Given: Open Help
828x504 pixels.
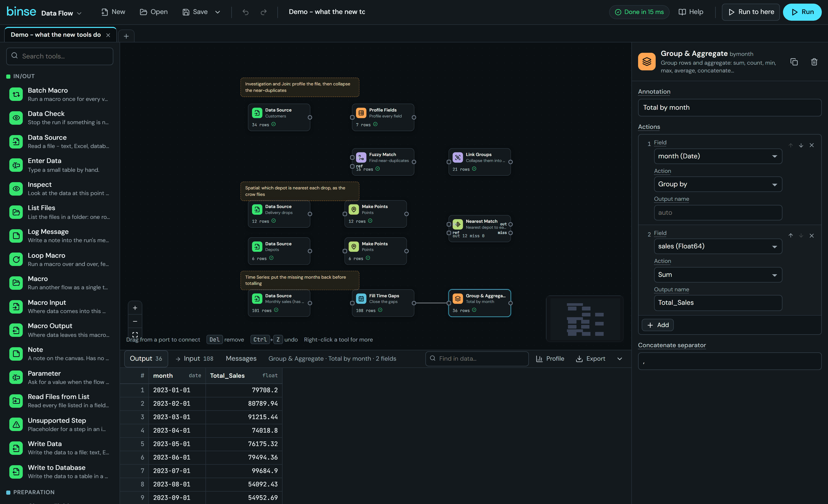Looking at the screenshot, I should coord(691,12).
